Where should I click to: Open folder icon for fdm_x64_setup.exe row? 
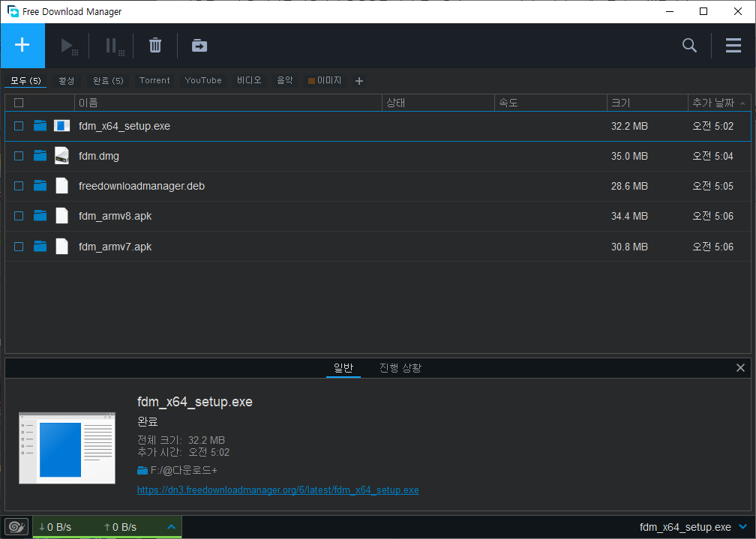pos(40,126)
